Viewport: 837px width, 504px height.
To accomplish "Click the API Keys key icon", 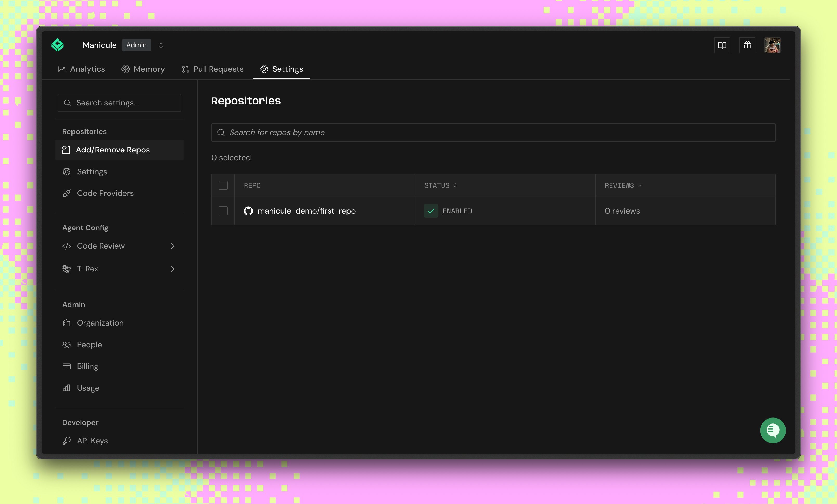I will 67,441.
